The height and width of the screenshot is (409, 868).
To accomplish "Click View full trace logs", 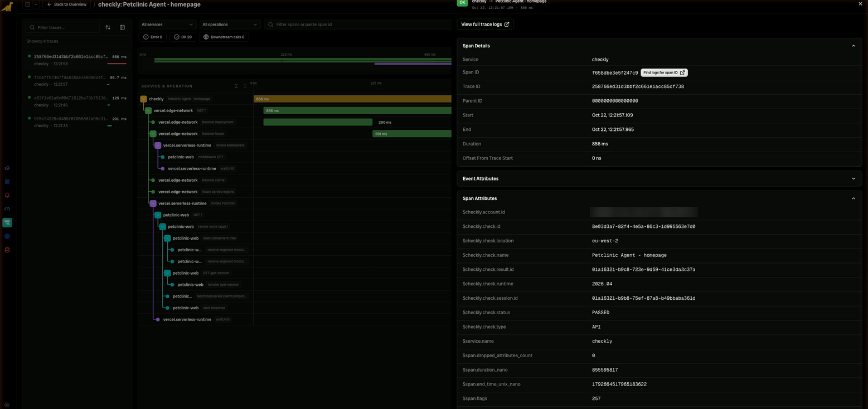I will (x=485, y=25).
